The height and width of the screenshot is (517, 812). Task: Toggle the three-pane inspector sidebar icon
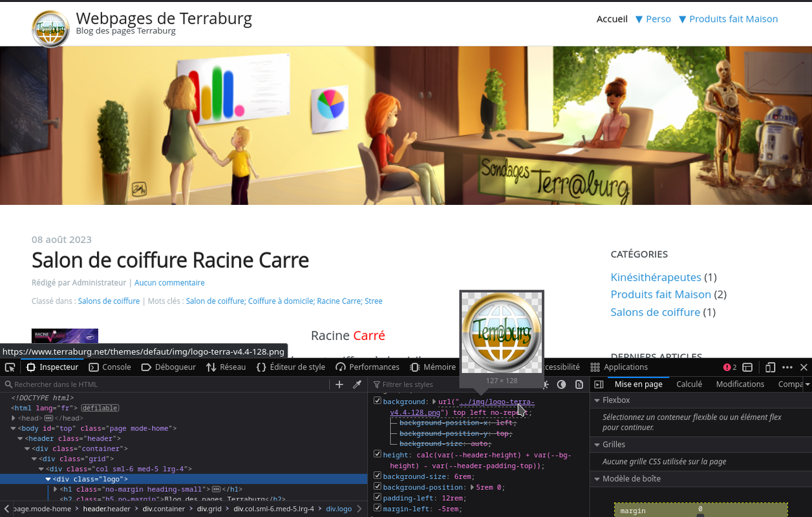(x=599, y=385)
